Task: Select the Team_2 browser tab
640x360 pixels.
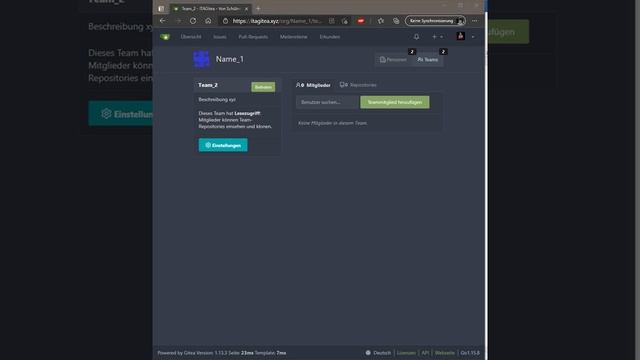Action: click(x=211, y=9)
